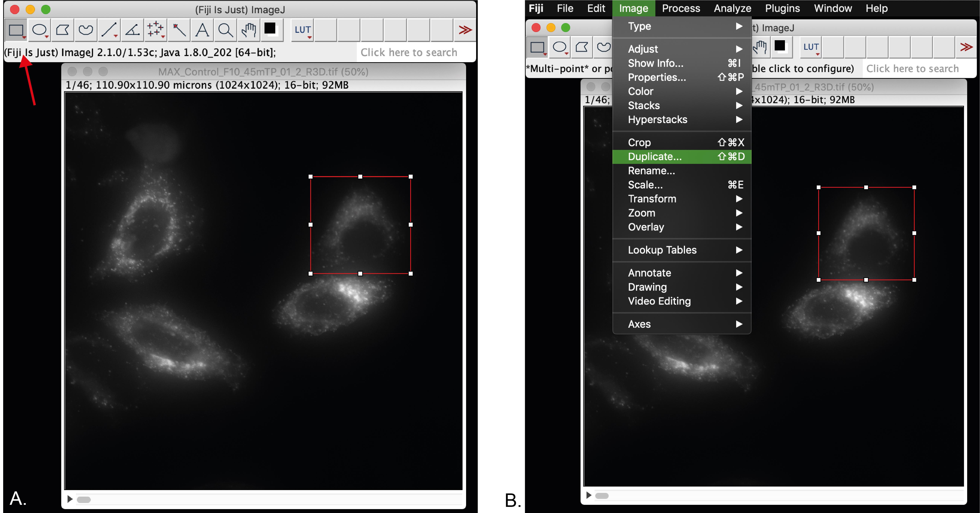This screenshot has width=980, height=513.
Task: Expand the Adjust submenu
Action: pyautogui.click(x=682, y=49)
